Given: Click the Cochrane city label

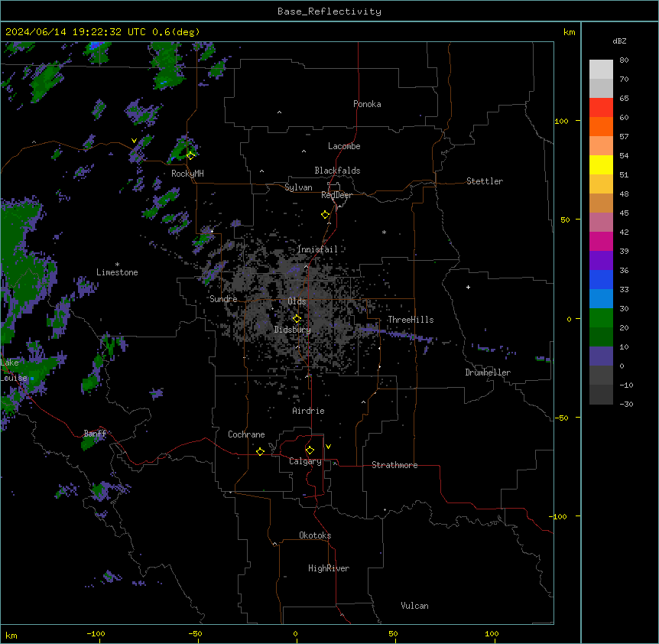Looking at the screenshot, I should coord(246,434).
